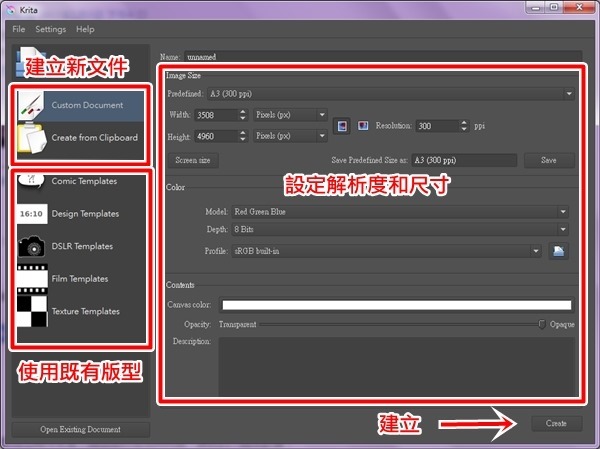Open the color Model dropdown
The image size is (600, 449).
400,212
